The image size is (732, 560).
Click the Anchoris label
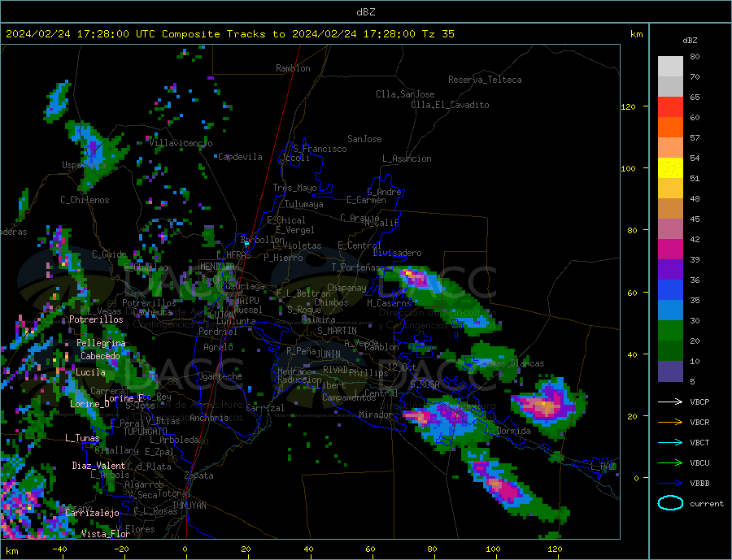click(x=209, y=418)
